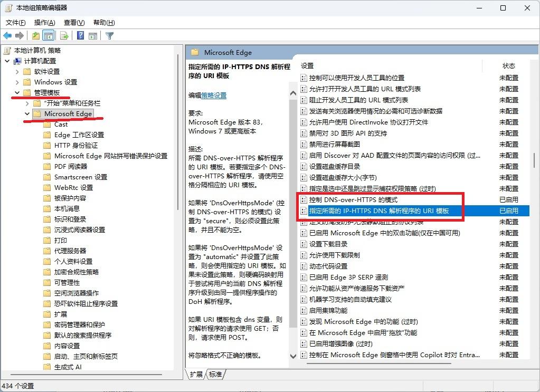Switch to the 扩展 tab
The height and width of the screenshot is (392, 540).
tap(196, 375)
